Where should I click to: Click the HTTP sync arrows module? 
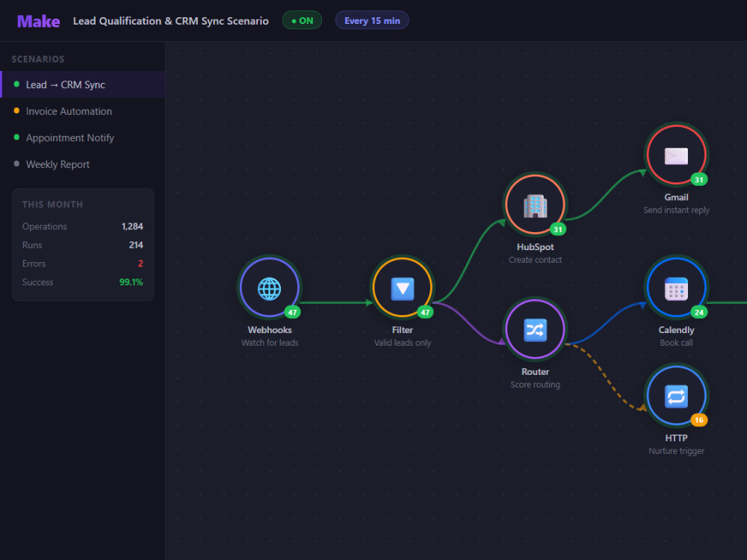click(x=676, y=396)
